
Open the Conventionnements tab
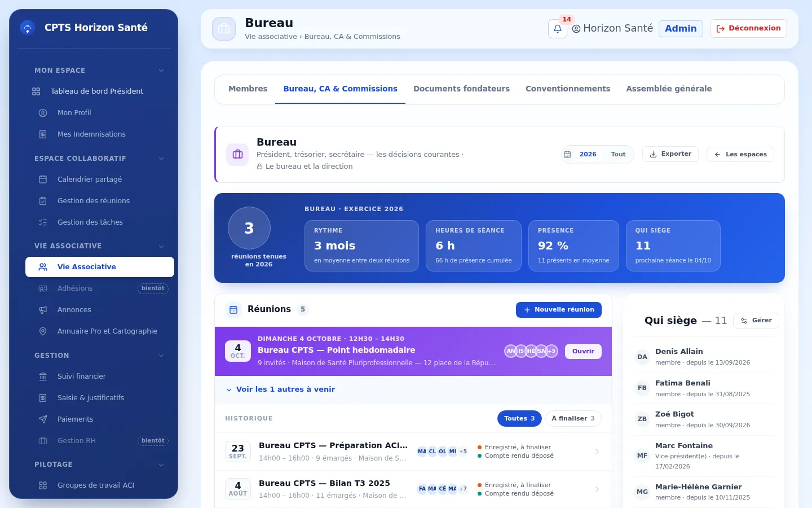click(x=568, y=89)
